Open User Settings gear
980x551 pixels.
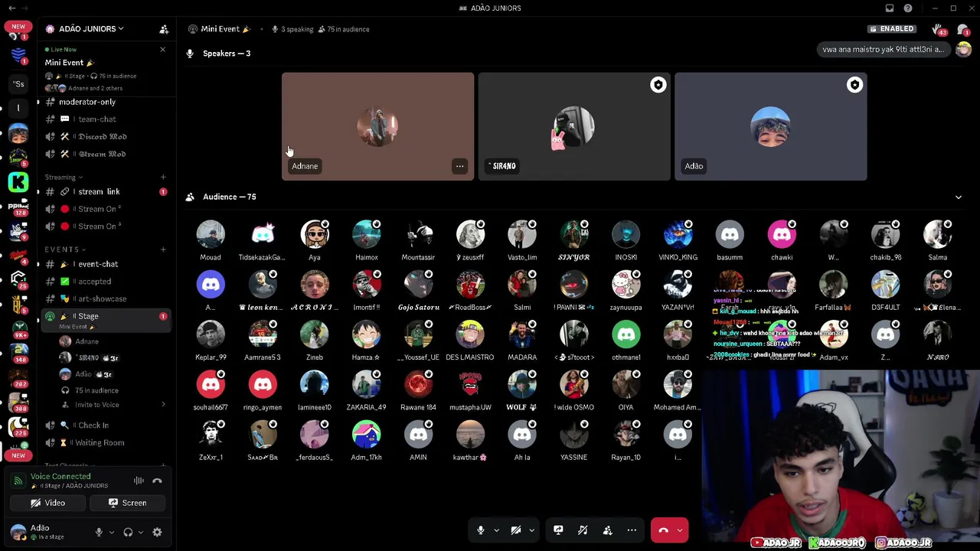pos(157,532)
